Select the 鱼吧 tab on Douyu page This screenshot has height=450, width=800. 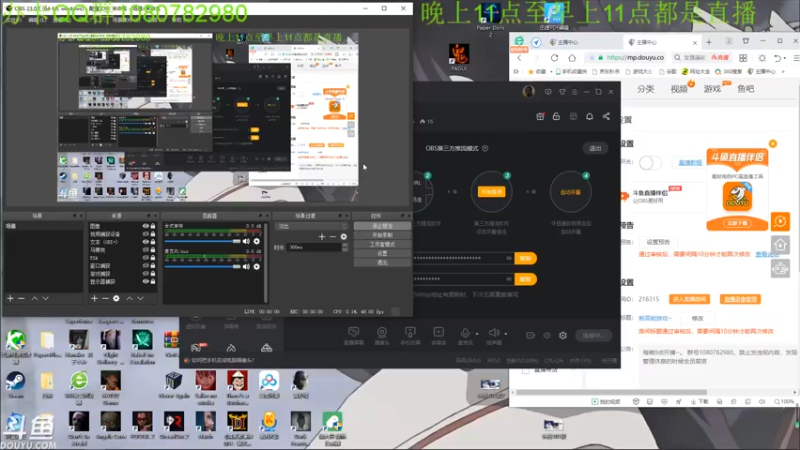click(745, 89)
